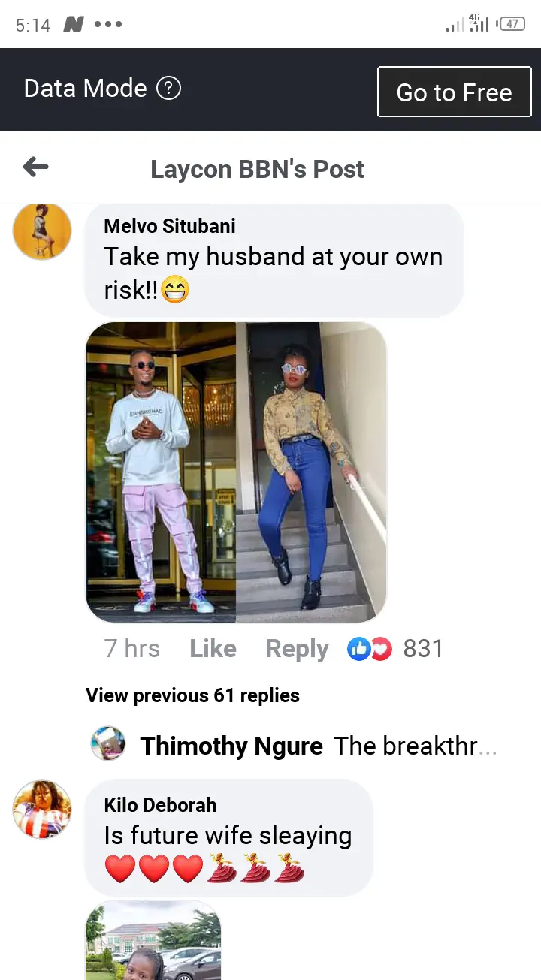
Task: View the like and love reaction icons
Action: [370, 648]
